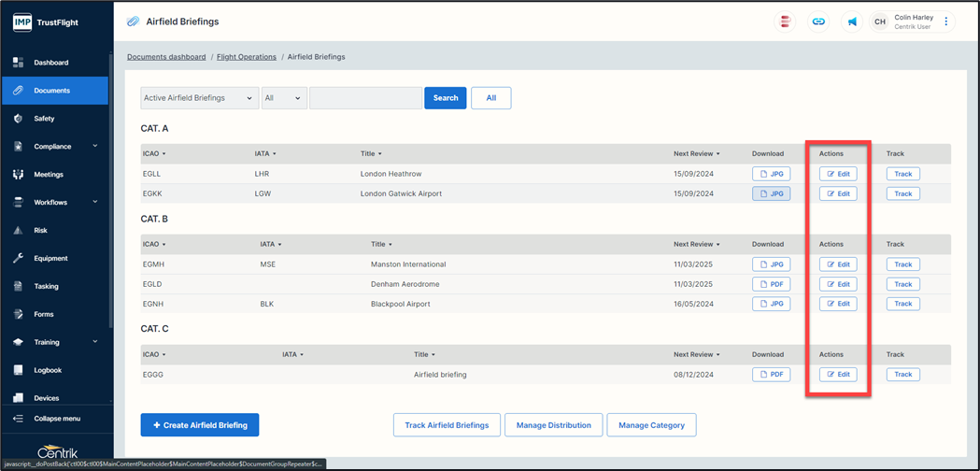Click the link chain icon in header
This screenshot has height=471, width=980.
tap(818, 21)
